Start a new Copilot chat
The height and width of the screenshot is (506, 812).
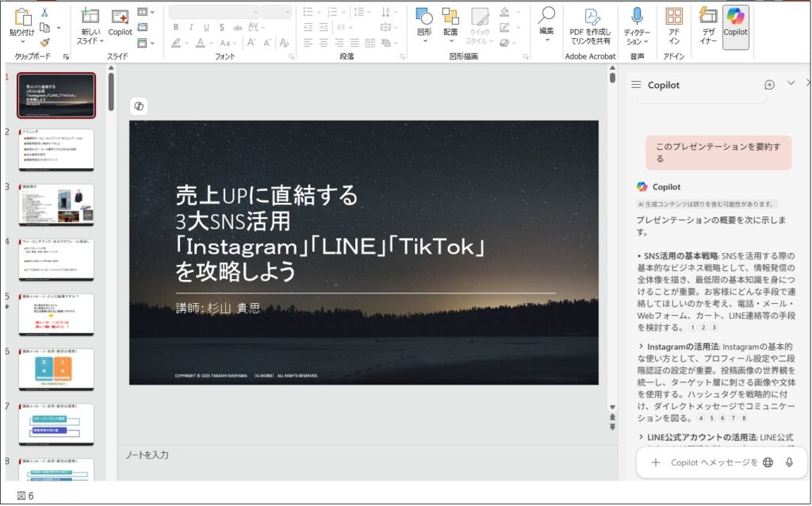tap(768, 85)
